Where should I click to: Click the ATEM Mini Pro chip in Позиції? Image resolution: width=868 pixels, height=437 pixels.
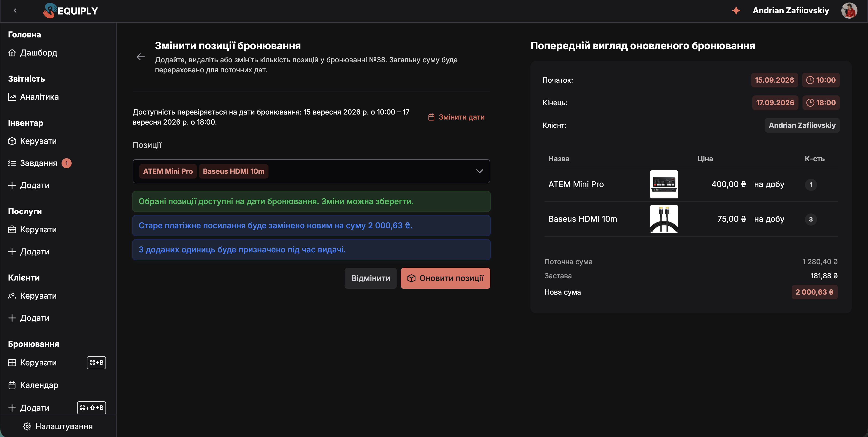click(x=168, y=171)
